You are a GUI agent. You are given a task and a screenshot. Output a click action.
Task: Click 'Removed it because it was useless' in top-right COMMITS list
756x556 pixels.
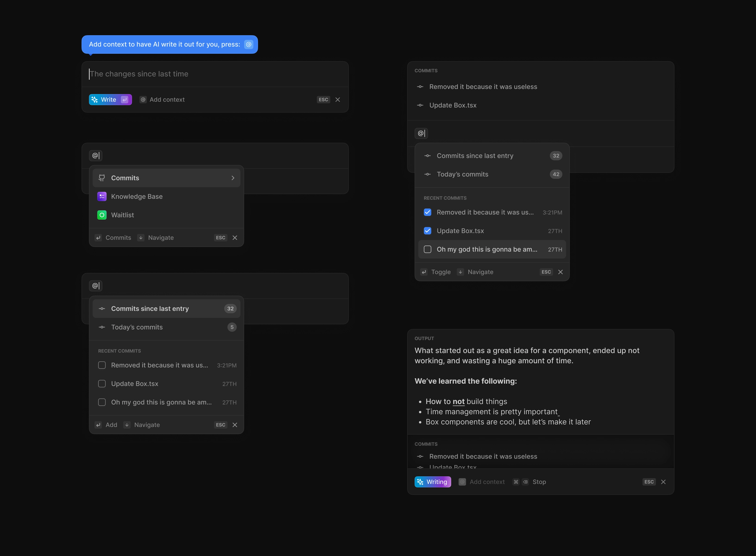pos(483,87)
